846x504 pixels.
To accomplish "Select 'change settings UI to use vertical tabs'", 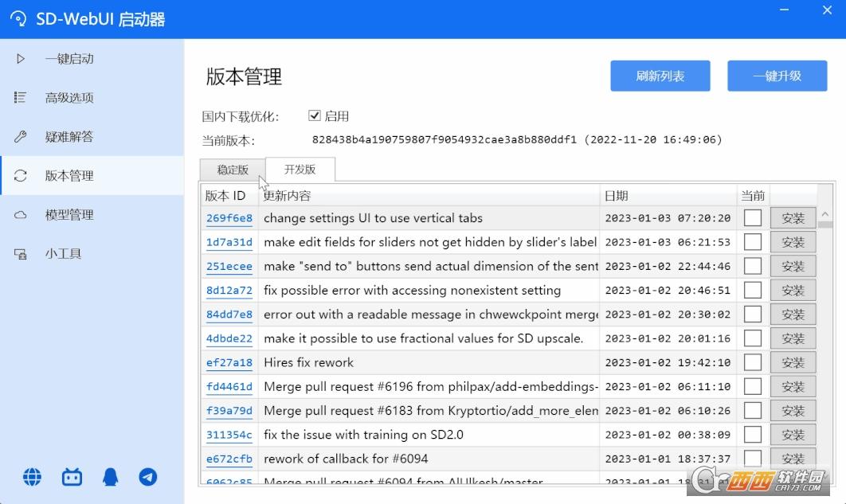I will (x=374, y=218).
